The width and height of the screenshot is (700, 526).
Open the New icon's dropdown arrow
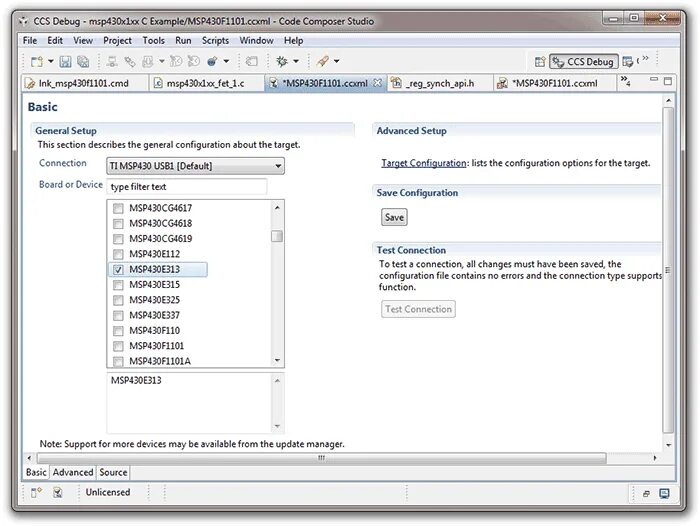click(x=50, y=61)
